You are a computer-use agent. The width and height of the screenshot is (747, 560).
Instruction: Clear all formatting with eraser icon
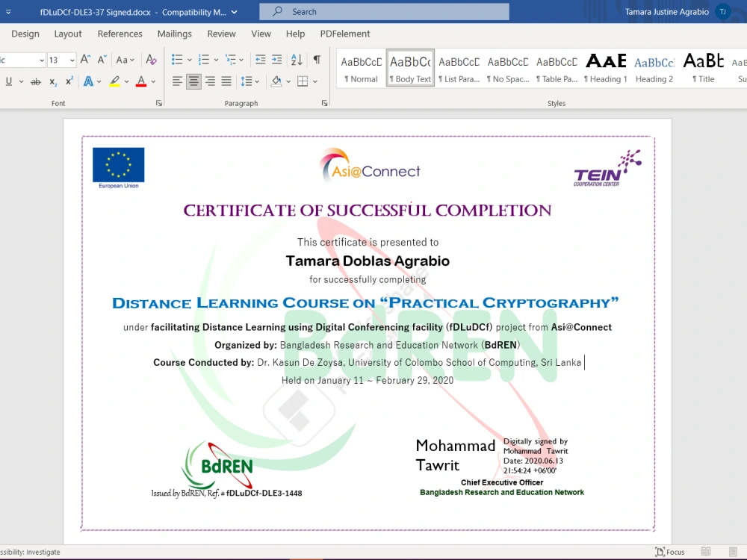tap(151, 60)
